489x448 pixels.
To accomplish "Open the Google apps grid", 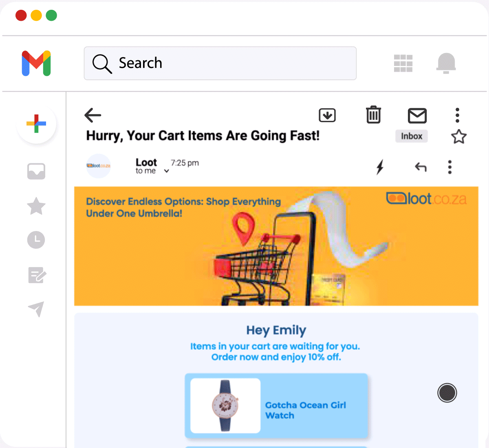I will (403, 64).
